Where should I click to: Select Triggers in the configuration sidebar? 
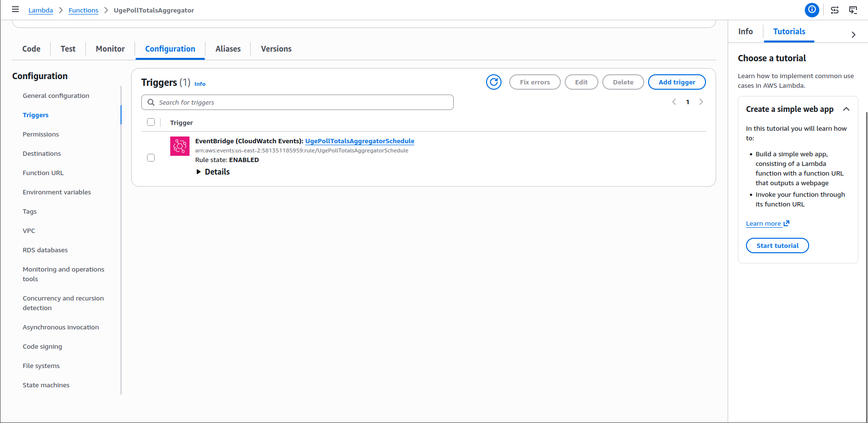point(36,115)
